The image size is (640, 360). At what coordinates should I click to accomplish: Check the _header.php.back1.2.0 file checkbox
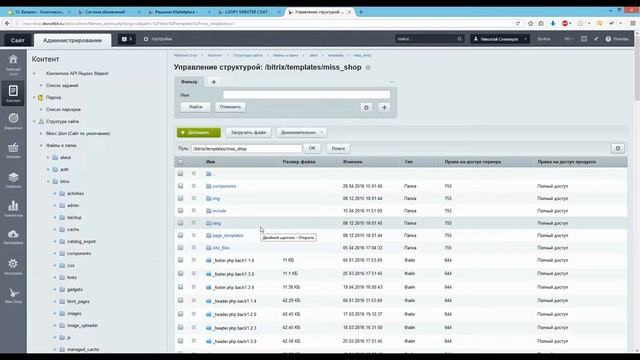click(x=180, y=314)
